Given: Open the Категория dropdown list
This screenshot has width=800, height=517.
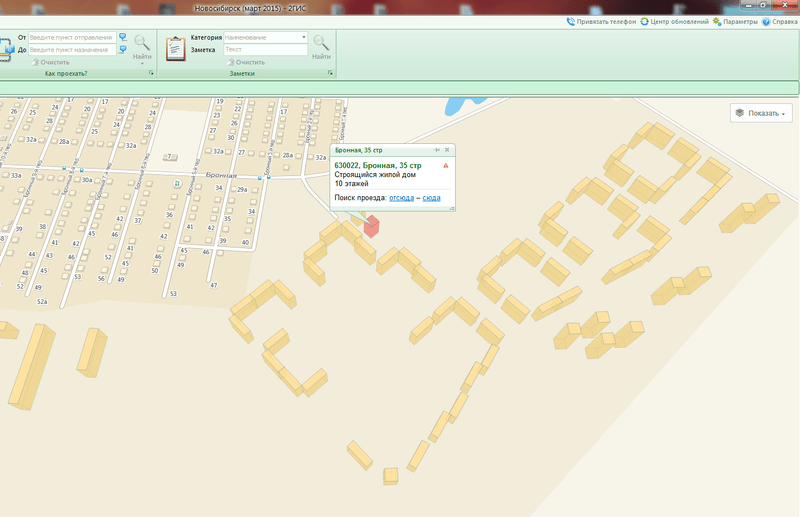Looking at the screenshot, I should (x=304, y=37).
